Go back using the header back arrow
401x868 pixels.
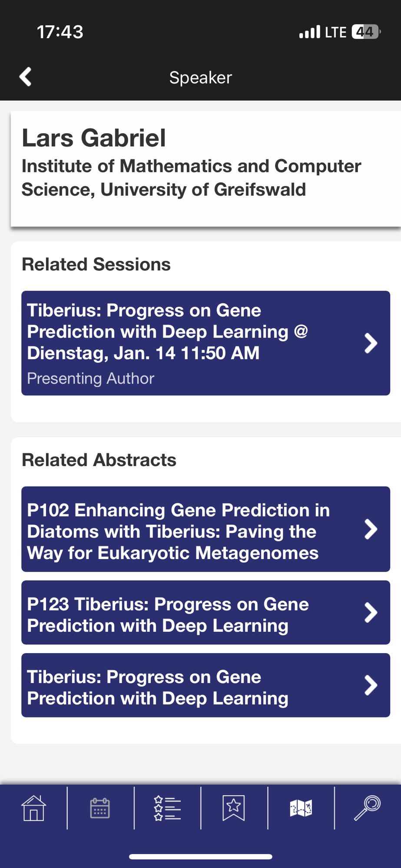pos(26,77)
